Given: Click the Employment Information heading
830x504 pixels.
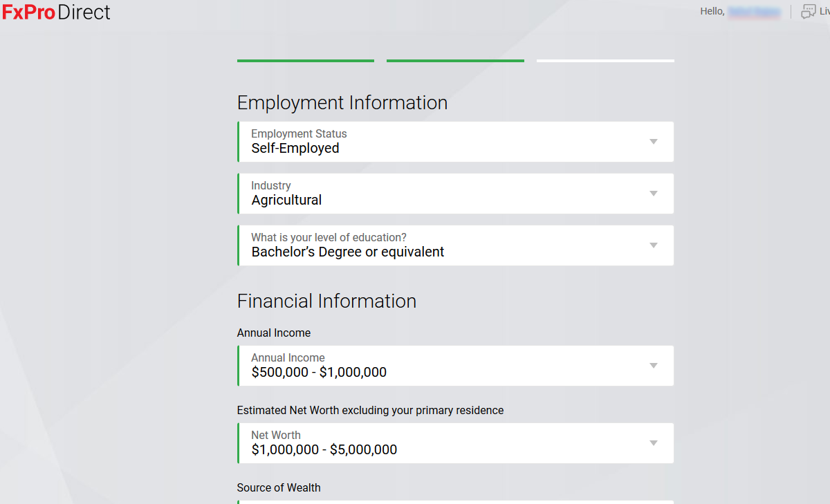Looking at the screenshot, I should click(x=342, y=103).
